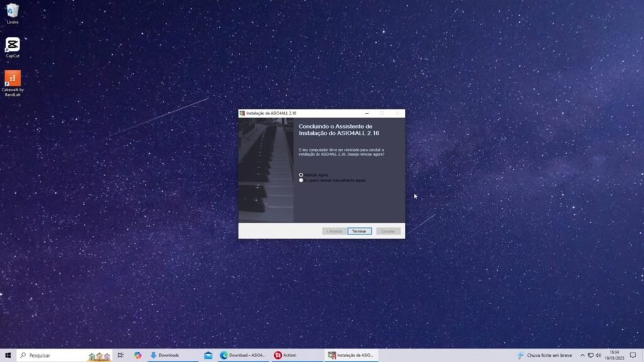Click the Cancelar button in the installer
The image size is (644, 362).
tap(388, 231)
